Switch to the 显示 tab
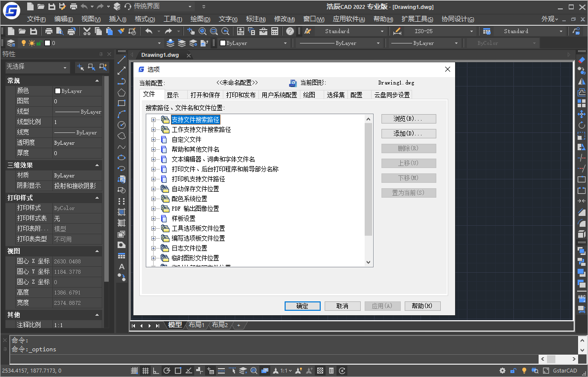This screenshot has height=377, width=588. [x=173, y=95]
